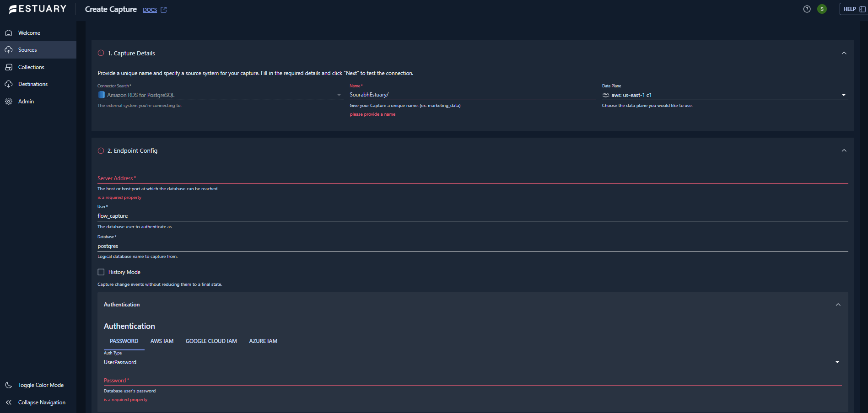868x413 pixels.
Task: Open the Admin gear icon
Action: pos(9,102)
